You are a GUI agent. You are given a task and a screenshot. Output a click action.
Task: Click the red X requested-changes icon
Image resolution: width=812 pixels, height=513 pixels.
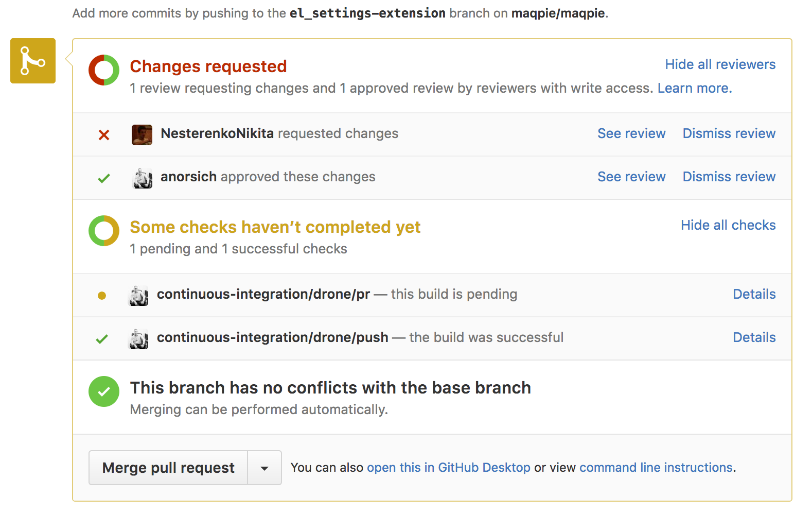[x=104, y=135]
